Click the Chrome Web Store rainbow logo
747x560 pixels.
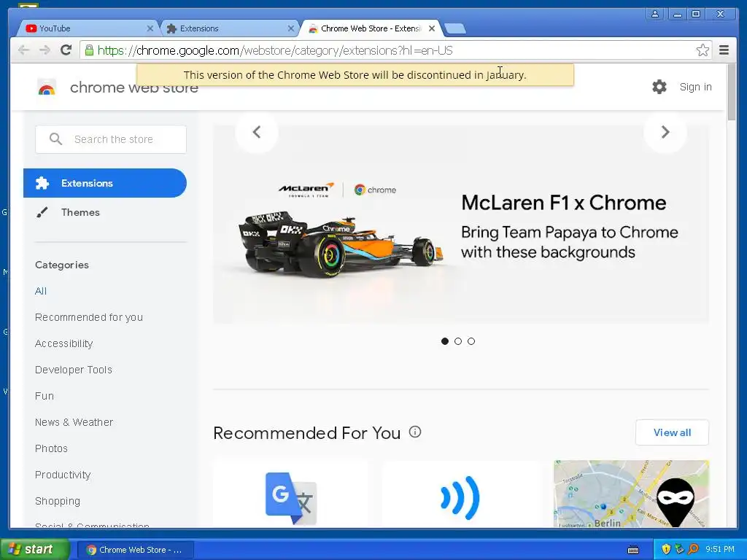[47, 87]
